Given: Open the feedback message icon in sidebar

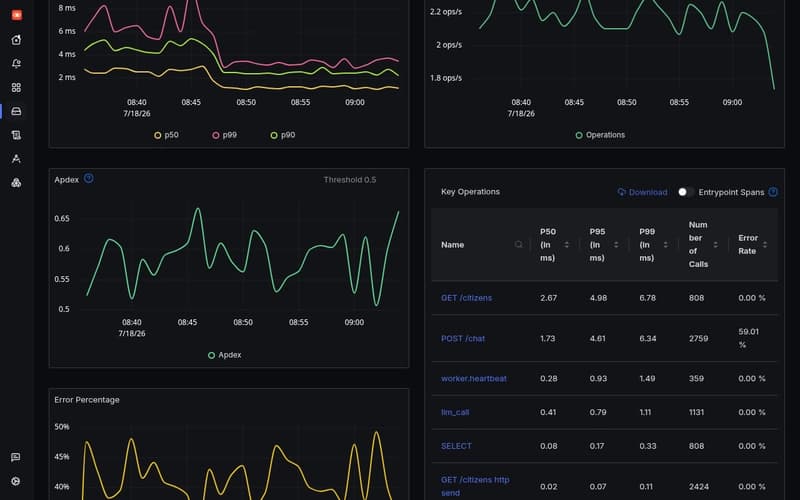Looking at the screenshot, I should click(16, 457).
